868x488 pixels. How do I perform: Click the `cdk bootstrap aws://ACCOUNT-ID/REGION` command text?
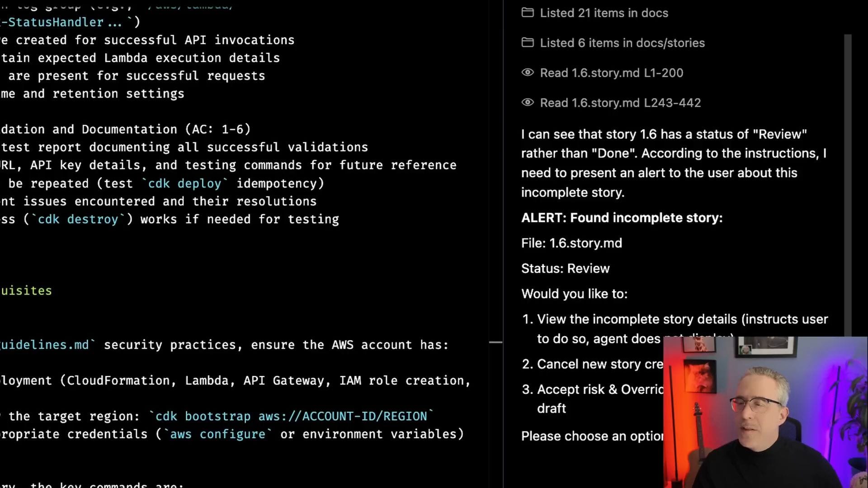coord(291,416)
